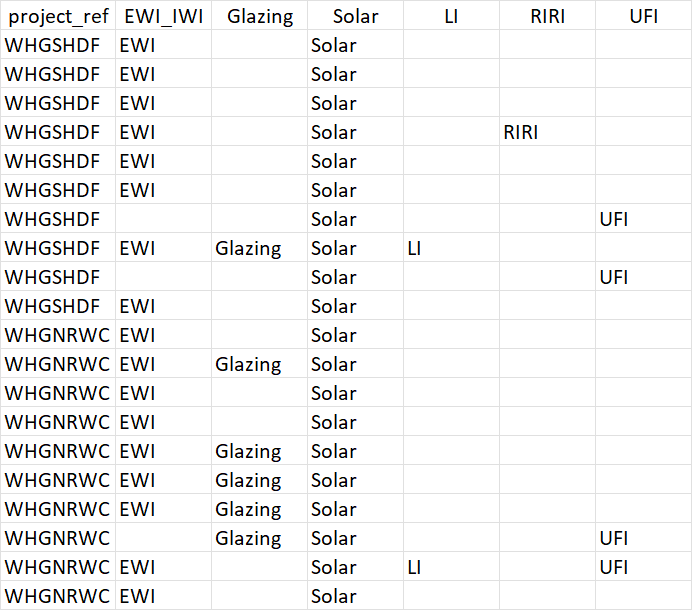692x610 pixels.
Task: Click the LI column header cell
Action: point(451,16)
